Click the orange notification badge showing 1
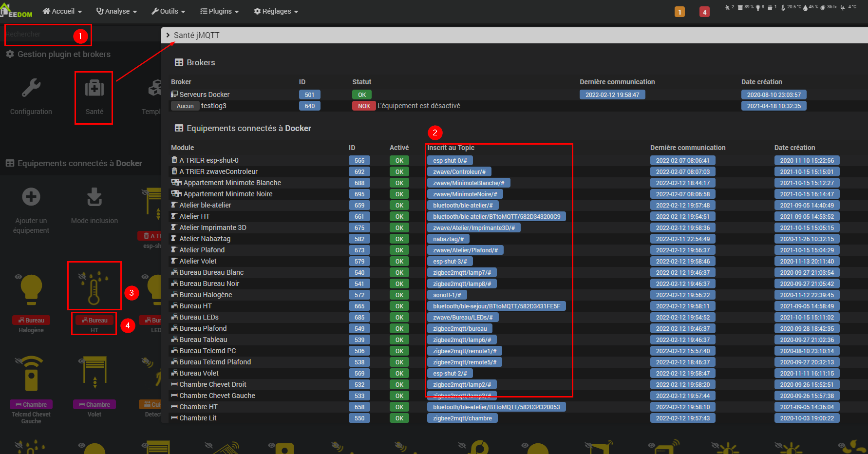Image resolution: width=868 pixels, height=454 pixels. point(679,12)
